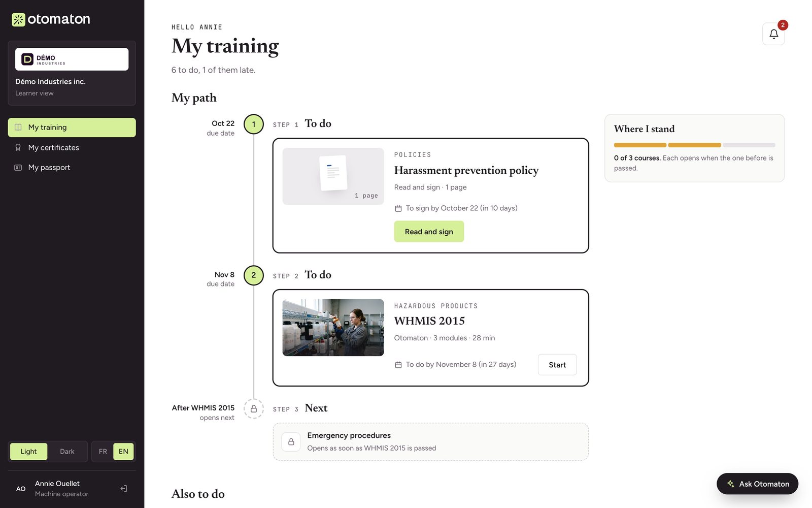
Task: Go to My certificates
Action: click(72, 147)
